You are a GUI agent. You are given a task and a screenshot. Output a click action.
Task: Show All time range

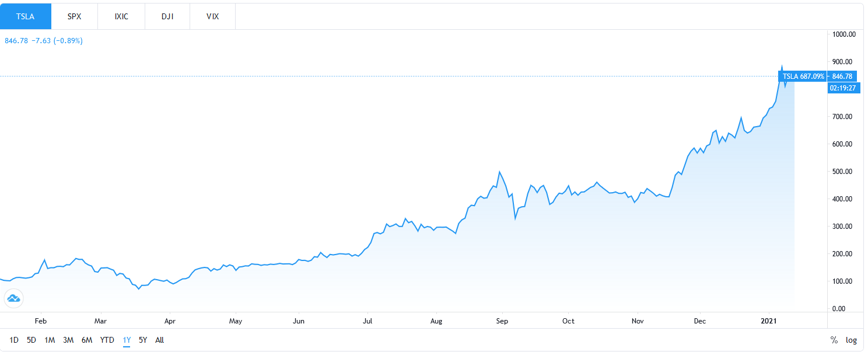point(160,340)
